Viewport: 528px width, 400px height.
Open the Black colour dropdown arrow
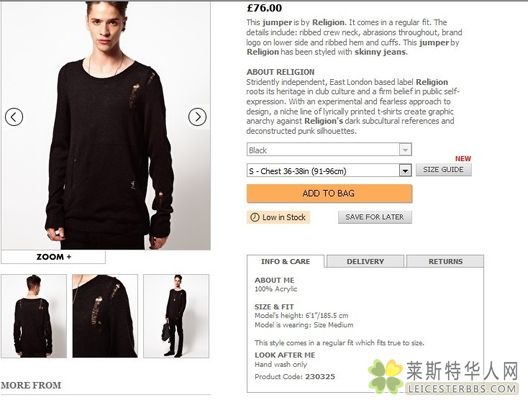[405, 149]
